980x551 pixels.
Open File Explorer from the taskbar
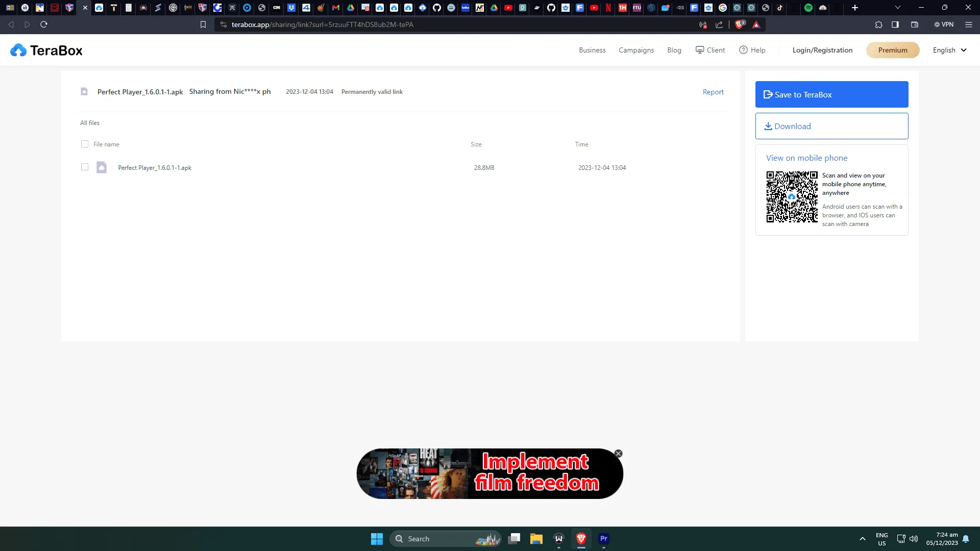pos(536,539)
